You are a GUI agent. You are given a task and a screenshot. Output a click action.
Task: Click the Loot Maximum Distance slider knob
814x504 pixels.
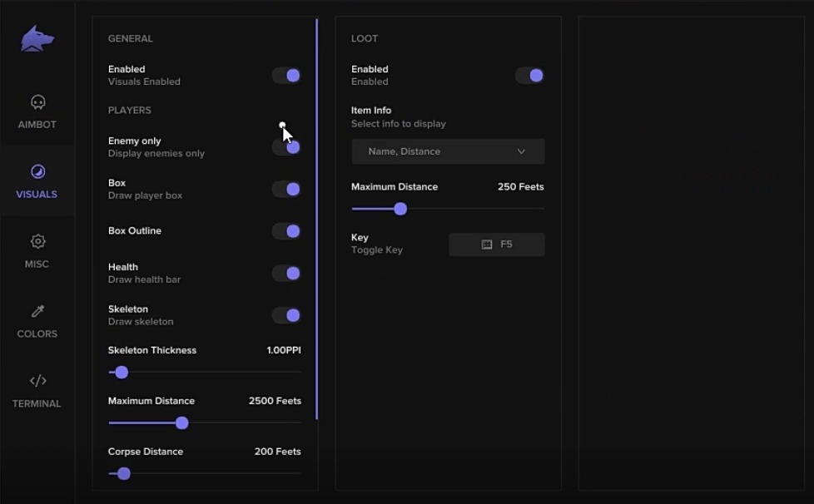click(x=400, y=209)
